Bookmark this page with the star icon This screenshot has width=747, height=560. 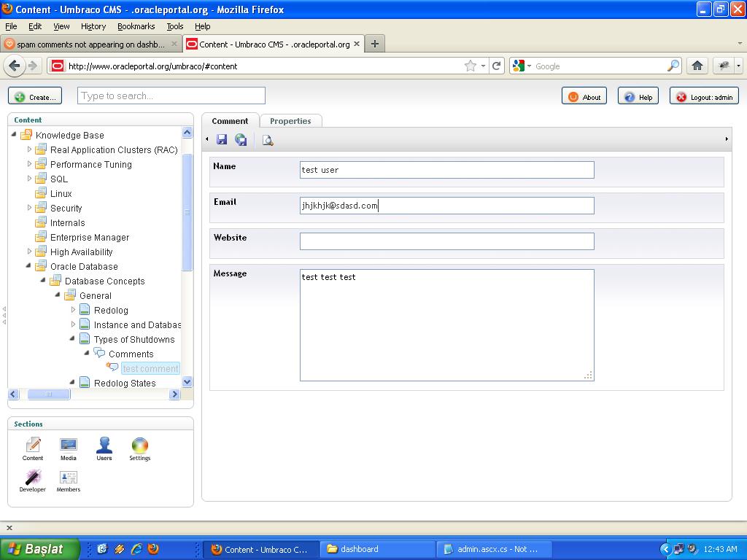tap(471, 66)
